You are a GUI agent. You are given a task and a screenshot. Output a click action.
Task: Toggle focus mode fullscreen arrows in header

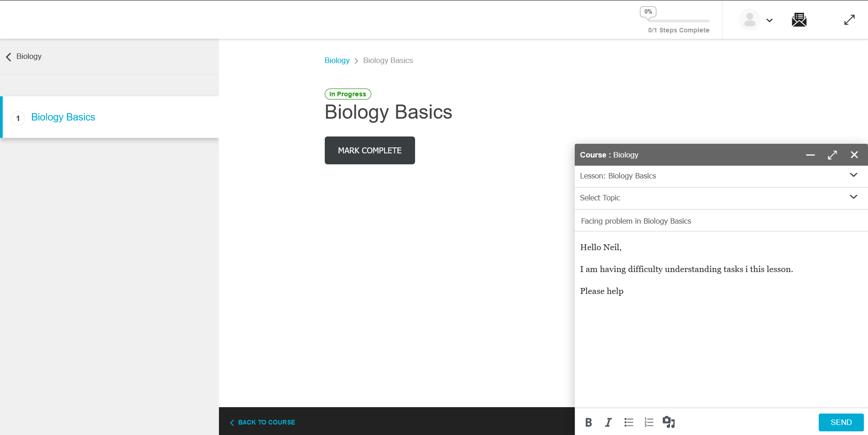click(x=849, y=20)
